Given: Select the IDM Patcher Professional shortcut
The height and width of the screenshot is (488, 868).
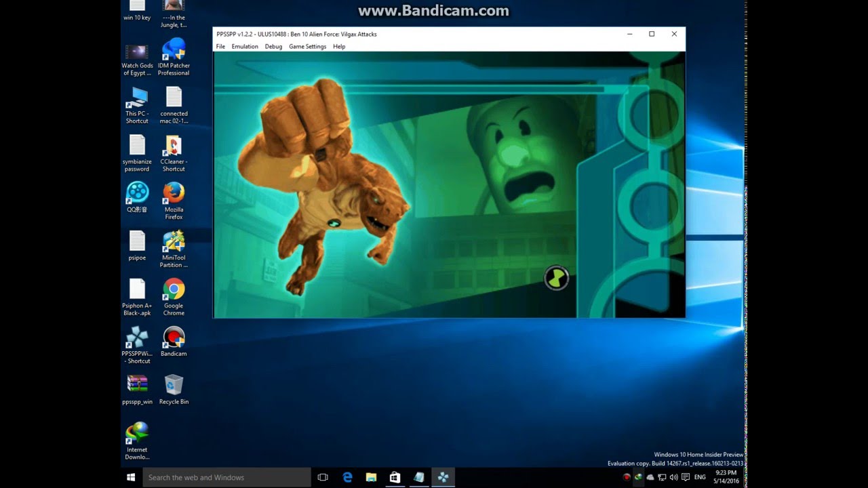Looking at the screenshot, I should point(174,57).
